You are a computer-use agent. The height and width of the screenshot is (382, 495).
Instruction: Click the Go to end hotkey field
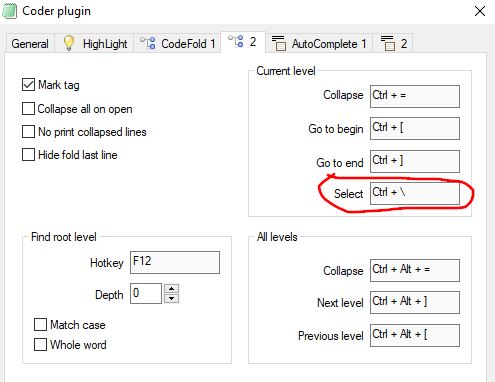(415, 161)
